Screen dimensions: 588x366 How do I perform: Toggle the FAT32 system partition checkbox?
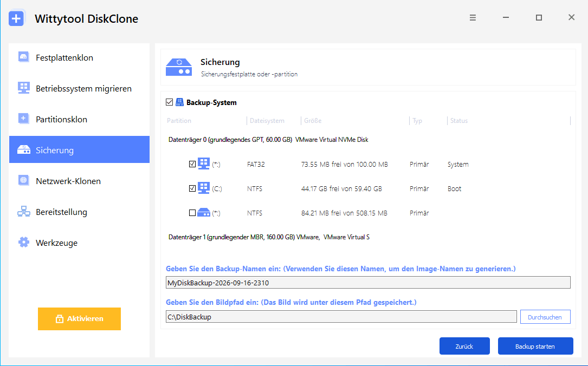click(x=192, y=164)
